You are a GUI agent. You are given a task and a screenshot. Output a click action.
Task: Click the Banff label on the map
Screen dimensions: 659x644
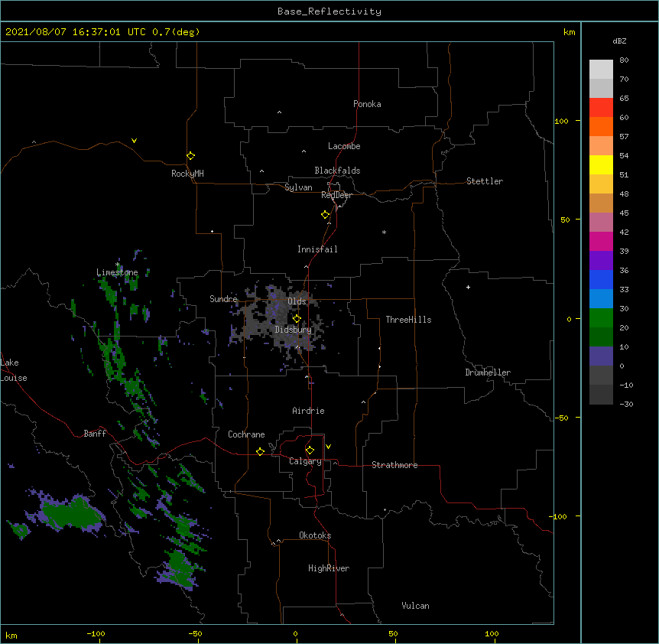tap(95, 434)
